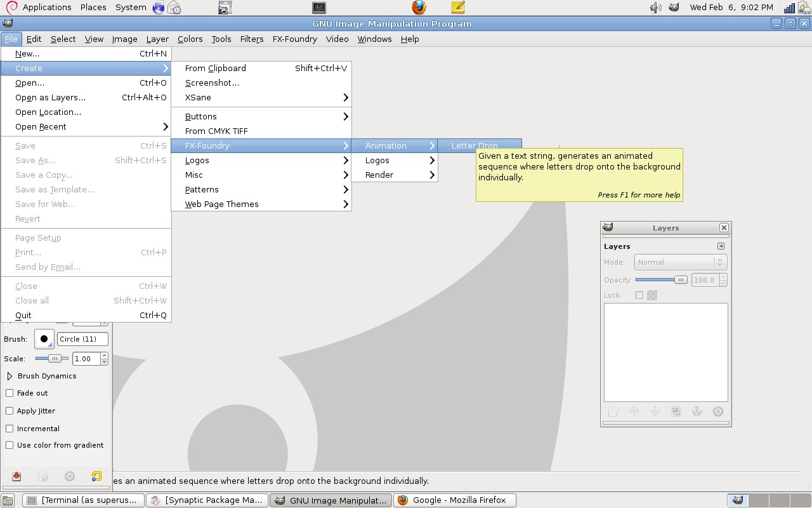Launch Firefox from the top panel icon
Screen dimensions: 812x508
(419, 8)
